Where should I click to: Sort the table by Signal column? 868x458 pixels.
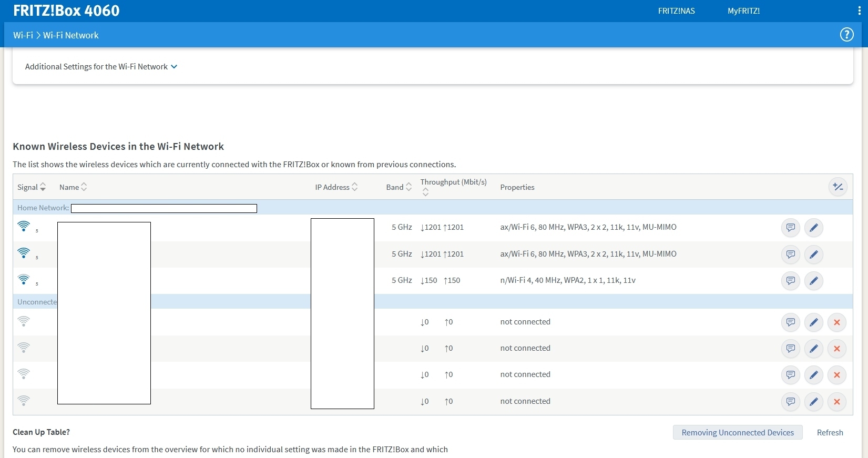click(x=32, y=187)
